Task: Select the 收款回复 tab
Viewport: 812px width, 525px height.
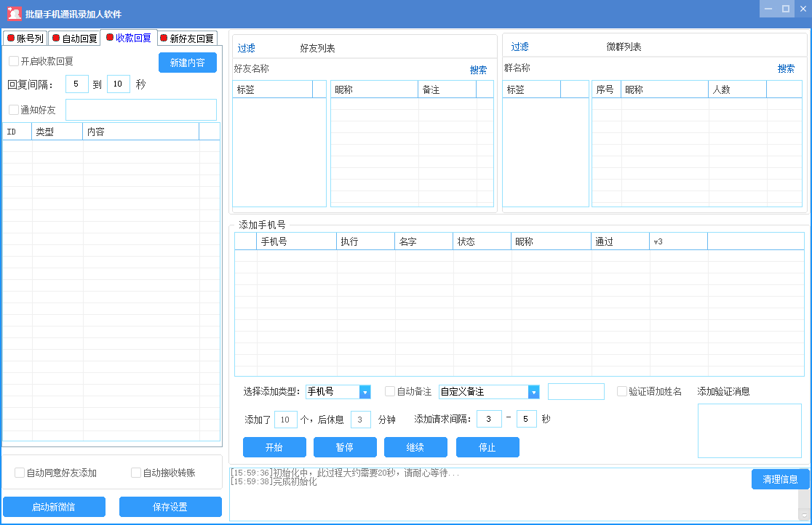Action: 129,38
